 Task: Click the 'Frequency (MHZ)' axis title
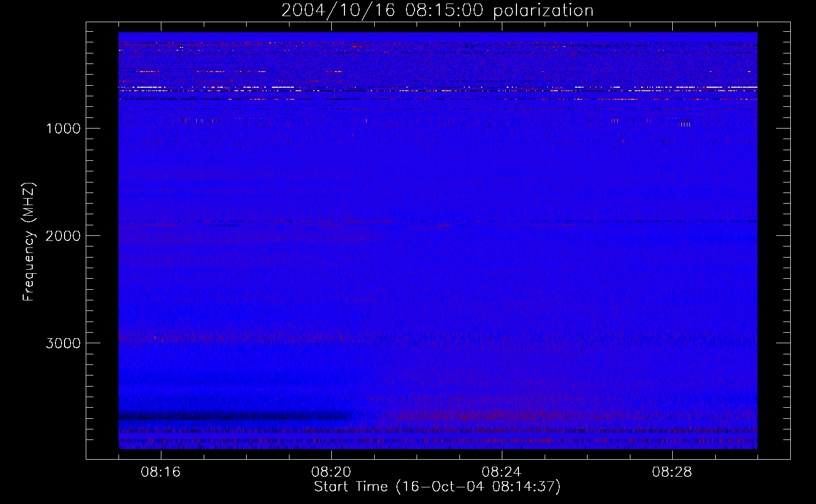[x=29, y=242]
